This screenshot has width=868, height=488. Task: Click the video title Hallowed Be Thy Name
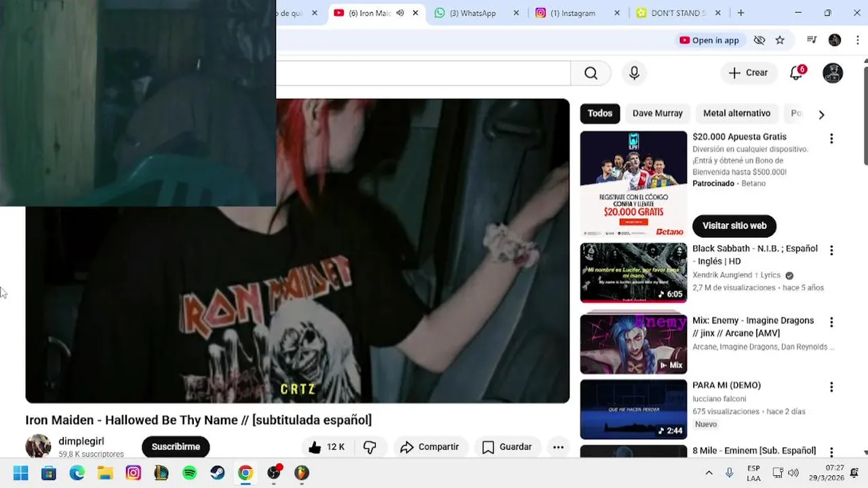pyautogui.click(x=199, y=420)
